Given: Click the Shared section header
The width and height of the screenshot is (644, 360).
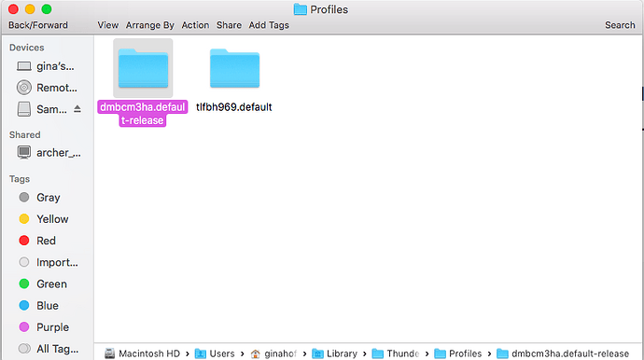Looking at the screenshot, I should [25, 134].
